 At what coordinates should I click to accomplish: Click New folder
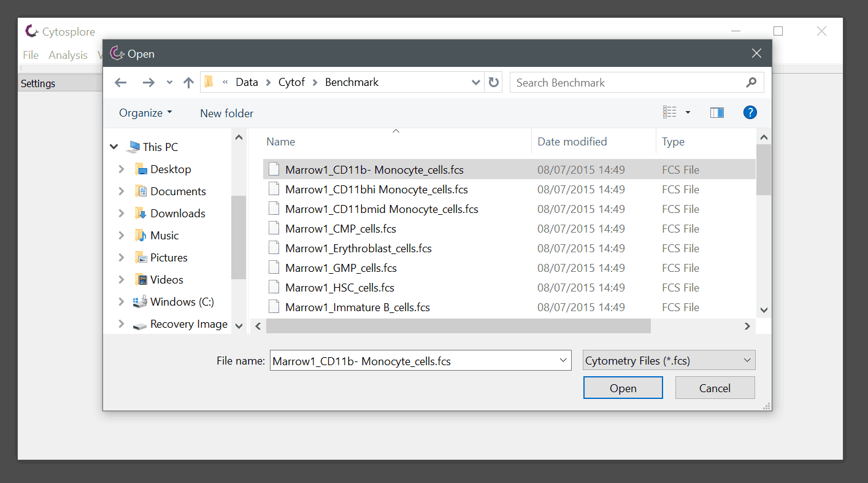click(226, 113)
